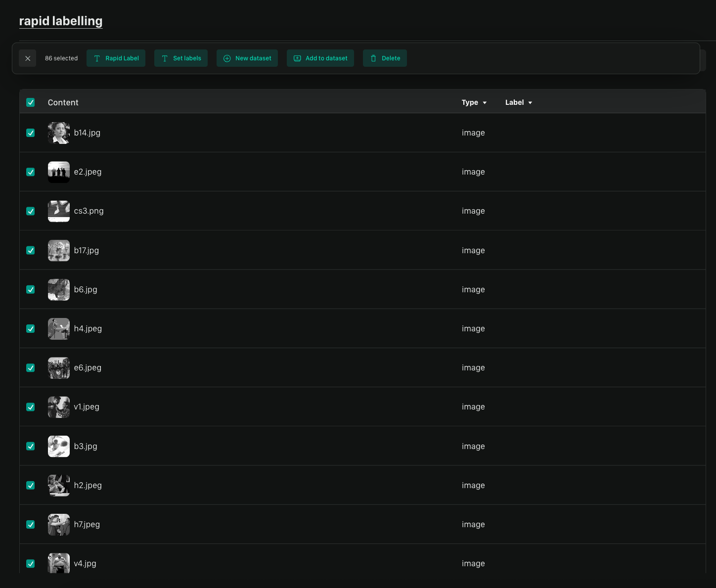Open the h2.jpeg thumbnail
The height and width of the screenshot is (588, 716).
(59, 485)
